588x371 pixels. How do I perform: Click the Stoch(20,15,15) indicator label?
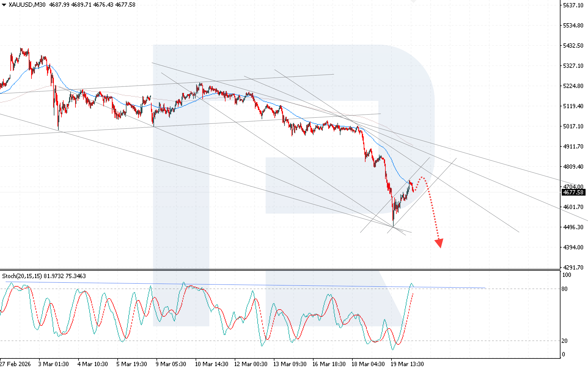click(22, 276)
